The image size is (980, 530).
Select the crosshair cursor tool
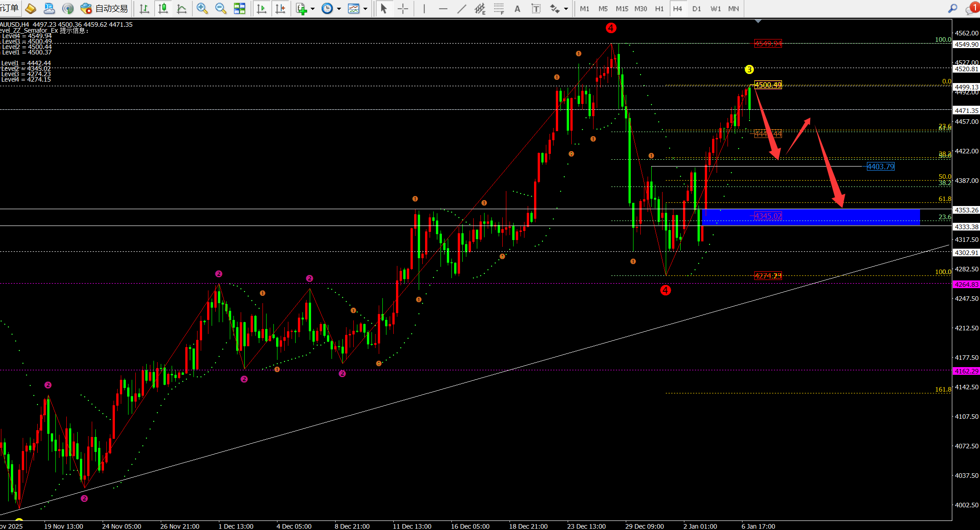tap(403, 9)
